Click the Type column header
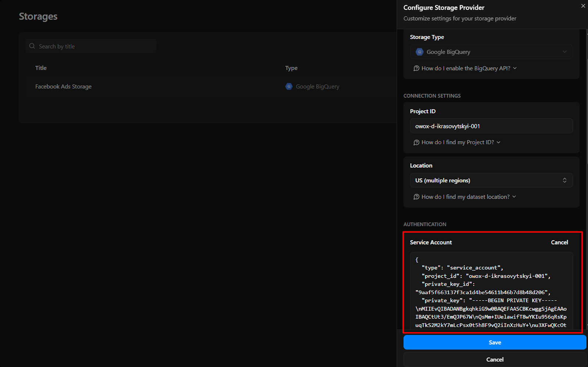This screenshot has width=588, height=367. [x=291, y=68]
